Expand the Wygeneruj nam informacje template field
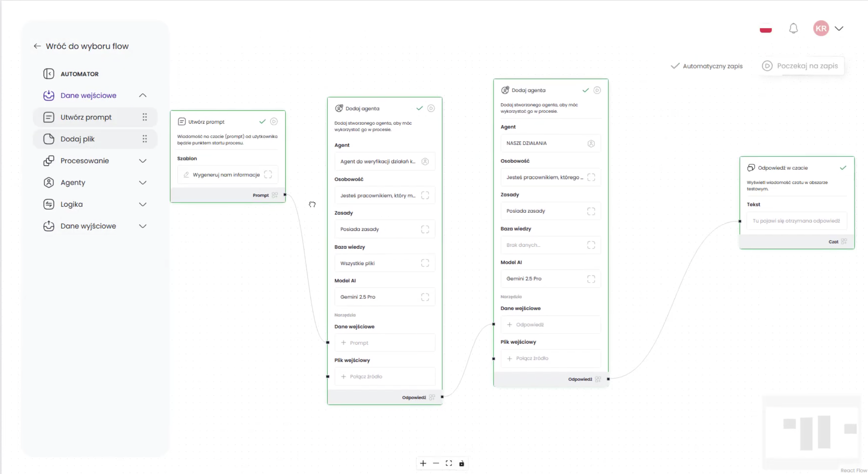The image size is (868, 474). [268, 175]
